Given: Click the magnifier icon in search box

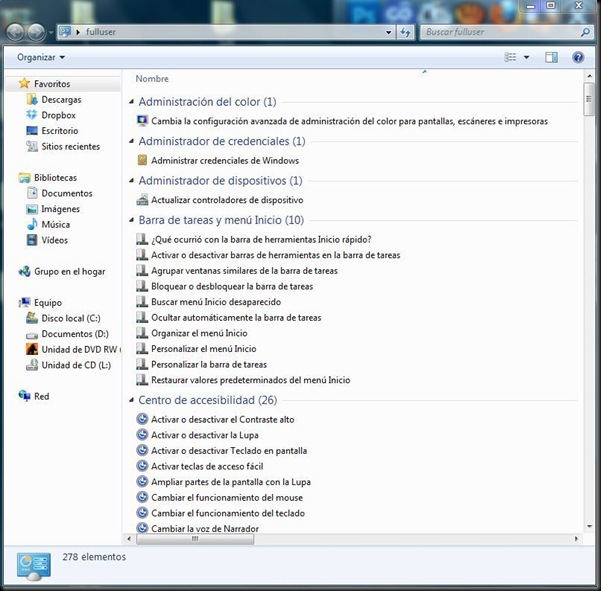Looking at the screenshot, I should click(x=585, y=32).
